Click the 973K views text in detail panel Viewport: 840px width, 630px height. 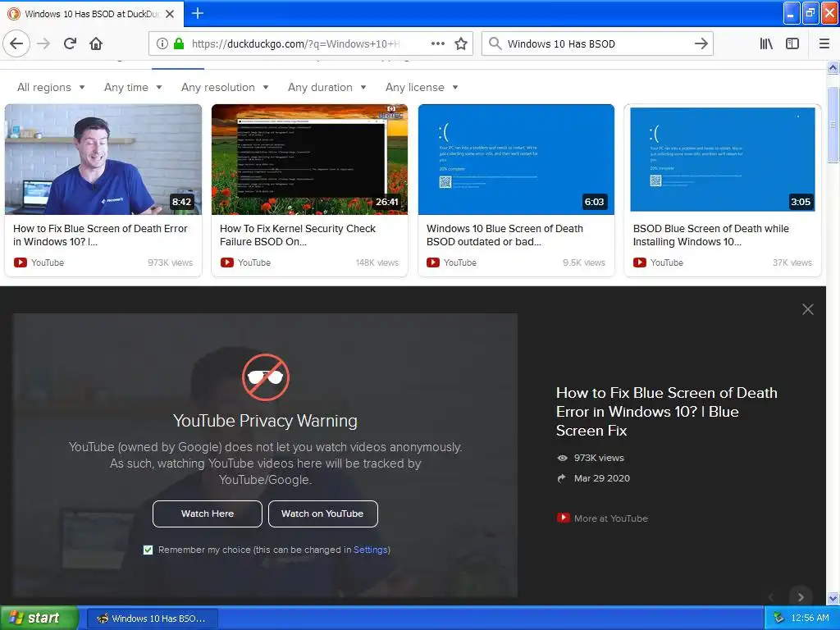point(599,458)
